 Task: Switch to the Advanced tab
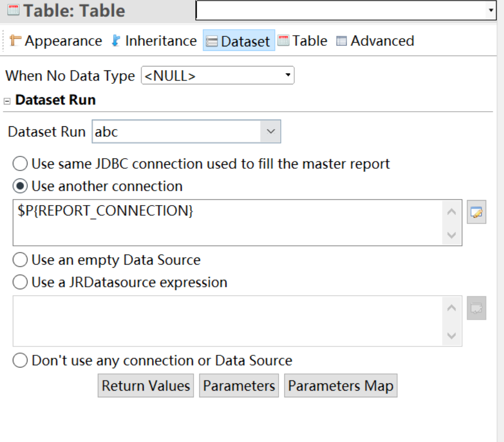tap(375, 41)
